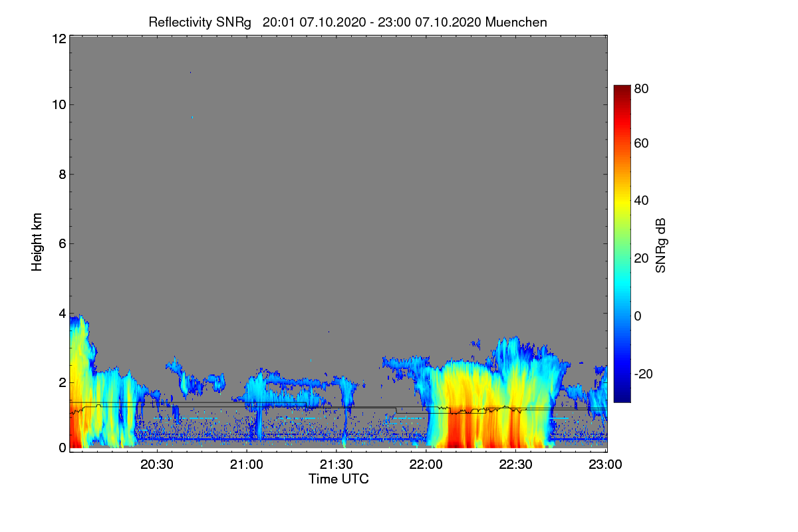Click the "21:00" time axis label

[x=247, y=465]
